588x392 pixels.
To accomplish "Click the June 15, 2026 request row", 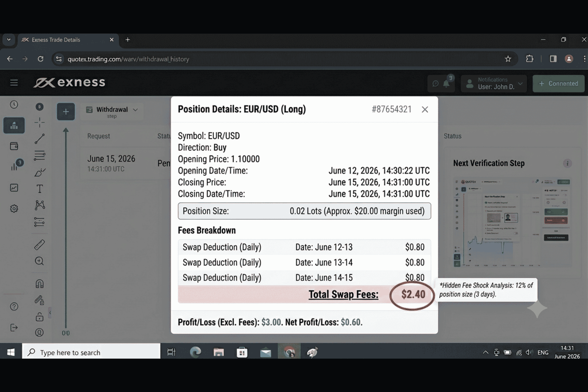I will pyautogui.click(x=126, y=163).
